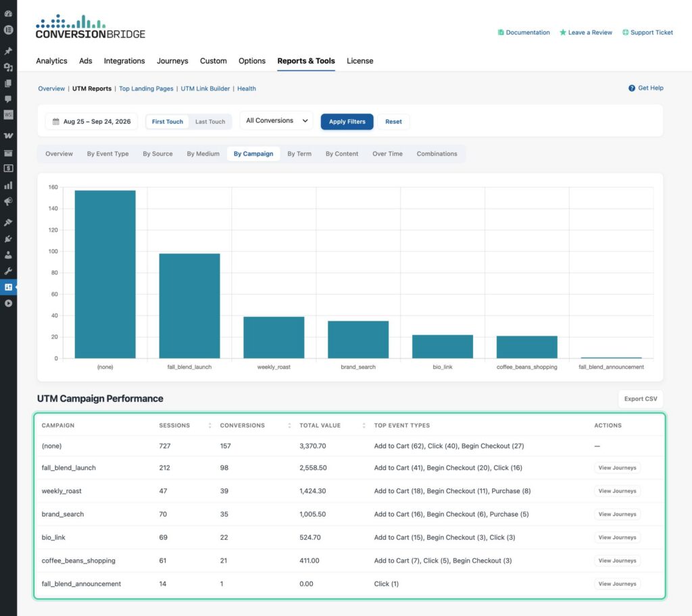Open the Payments dollar sidebar icon

click(x=8, y=168)
